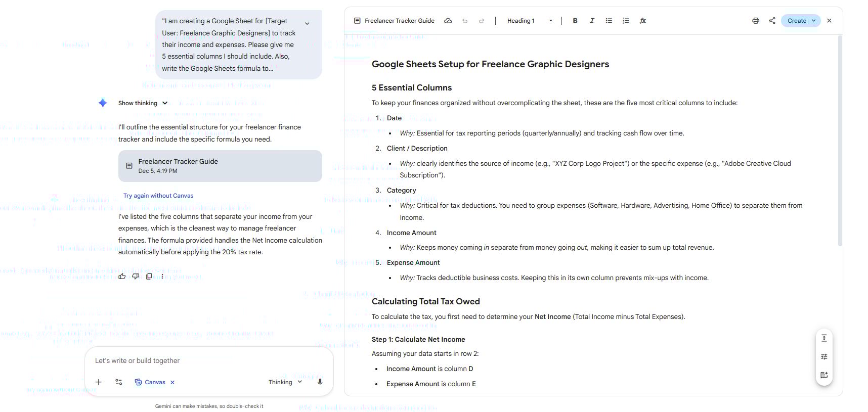Image resolution: width=868 pixels, height=412 pixels.
Task: Activate the microphone for voice input
Action: click(x=320, y=382)
